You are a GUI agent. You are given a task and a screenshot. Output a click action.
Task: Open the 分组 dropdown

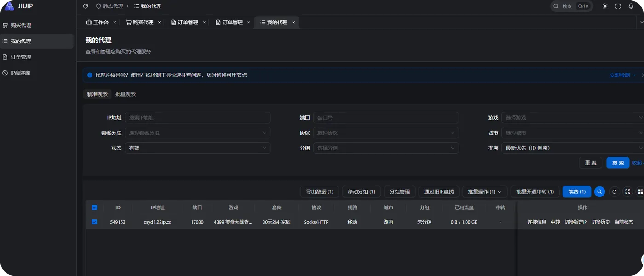tap(386, 148)
